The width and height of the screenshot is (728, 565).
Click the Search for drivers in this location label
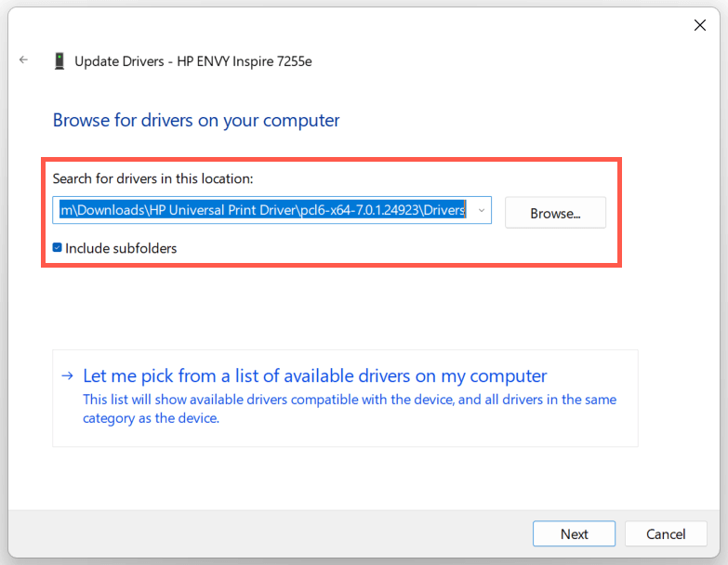152,178
